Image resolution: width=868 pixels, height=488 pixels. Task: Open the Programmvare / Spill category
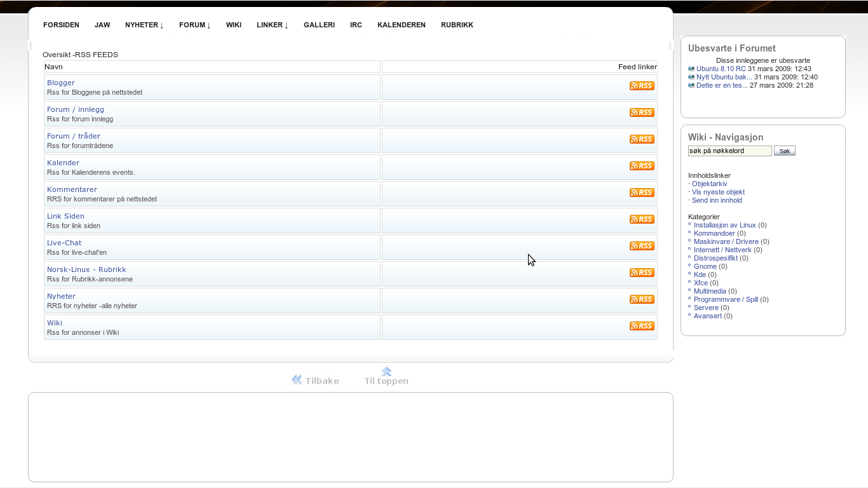tap(726, 299)
